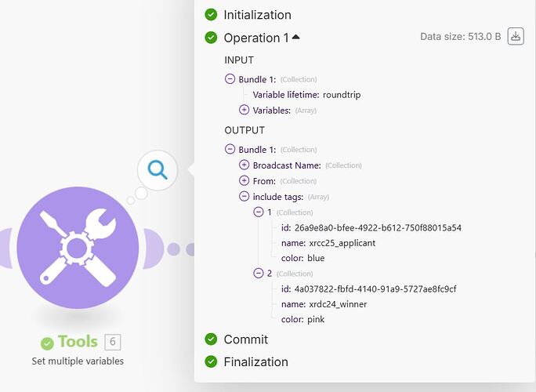Viewport: 536px width, 392px height.
Task: Collapse include tags item 2
Action: click(259, 273)
